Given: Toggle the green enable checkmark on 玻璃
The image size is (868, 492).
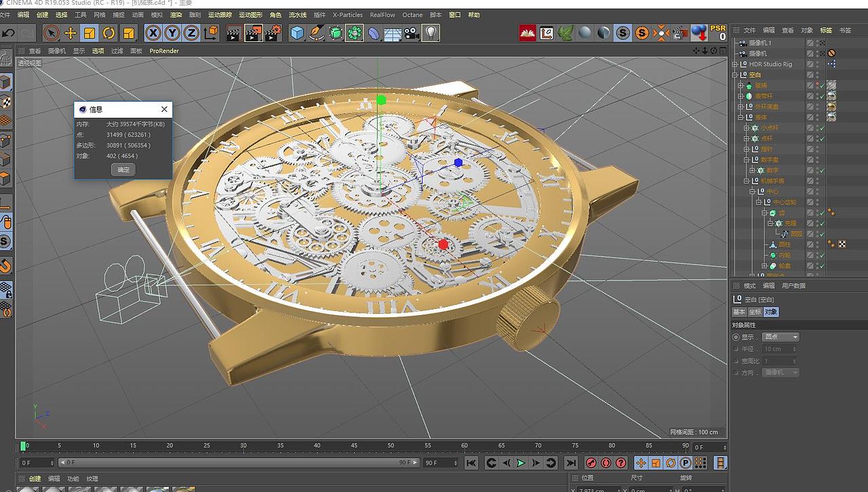Looking at the screenshot, I should 821,85.
